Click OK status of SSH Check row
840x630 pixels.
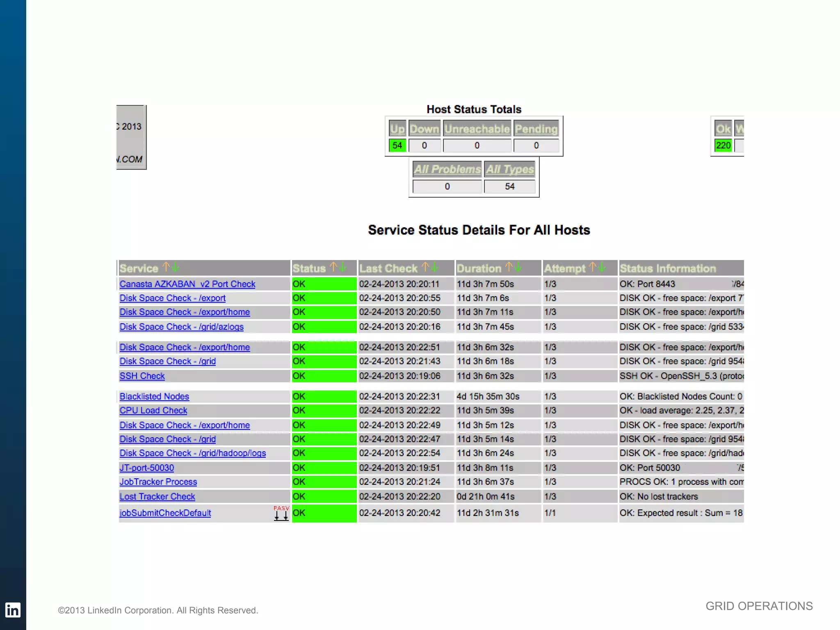(x=324, y=376)
